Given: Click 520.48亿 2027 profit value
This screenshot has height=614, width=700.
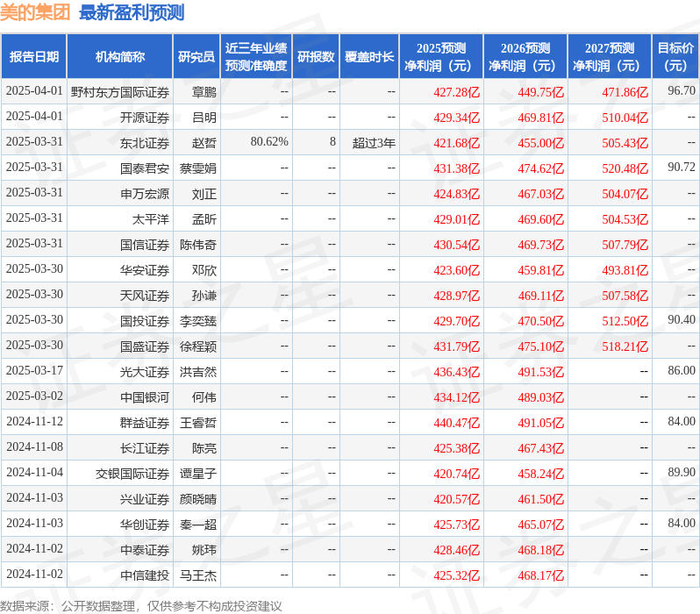Looking at the screenshot, I should [x=625, y=168].
